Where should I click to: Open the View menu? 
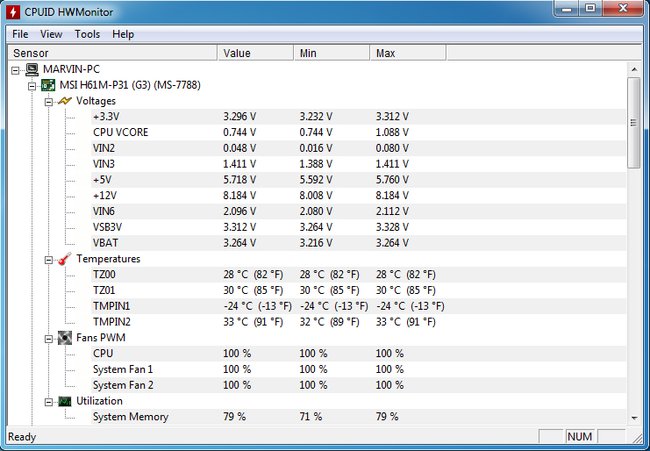[x=51, y=34]
